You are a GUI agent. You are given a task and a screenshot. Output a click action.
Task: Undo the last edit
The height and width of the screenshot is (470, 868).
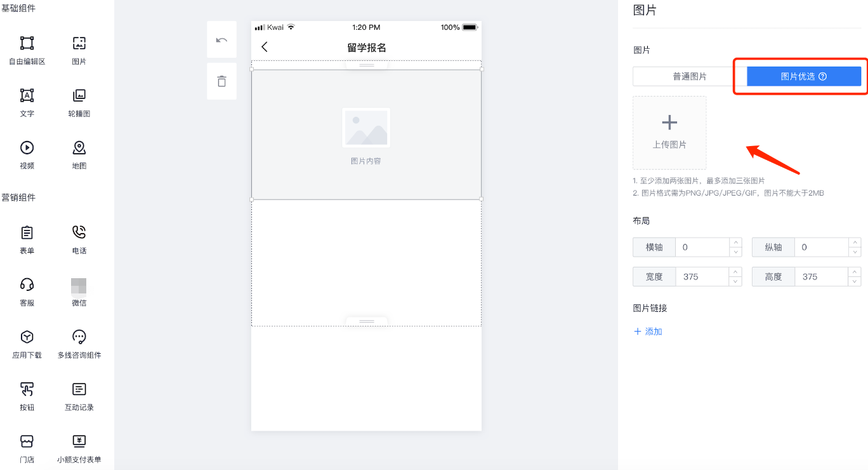[221, 39]
